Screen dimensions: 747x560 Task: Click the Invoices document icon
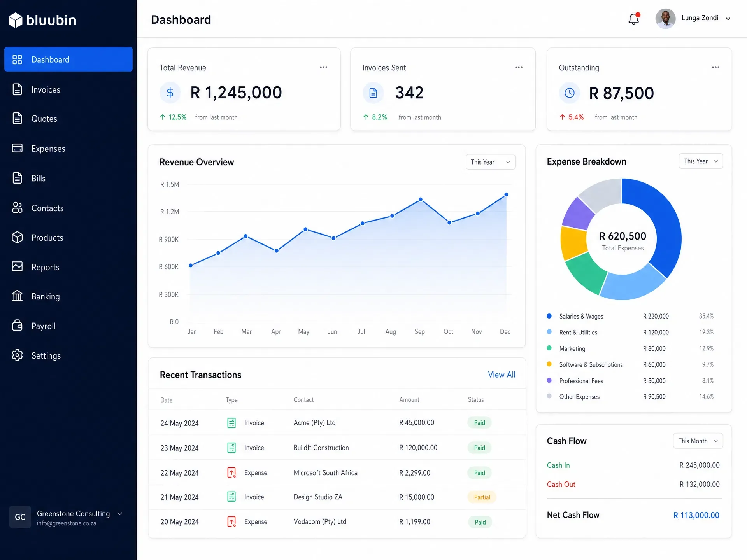[x=17, y=89]
